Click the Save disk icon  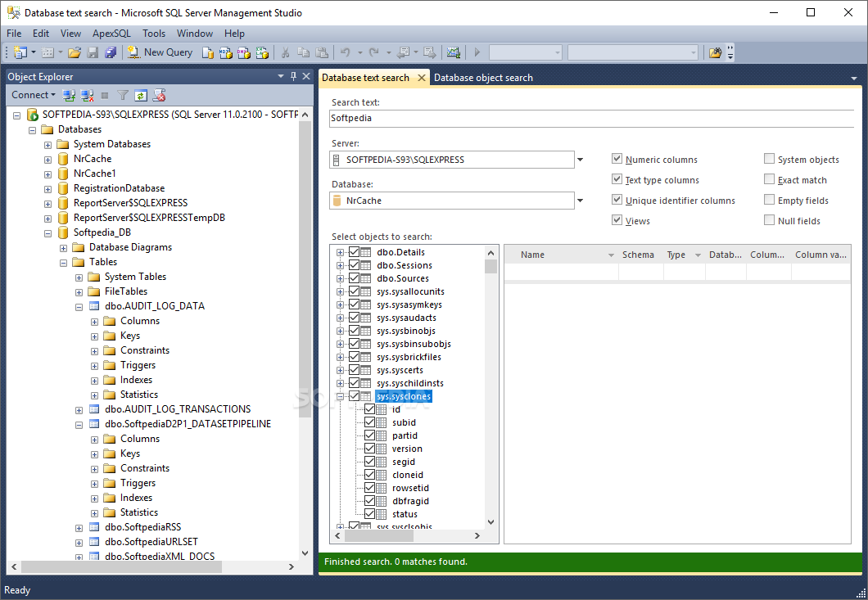click(x=93, y=52)
